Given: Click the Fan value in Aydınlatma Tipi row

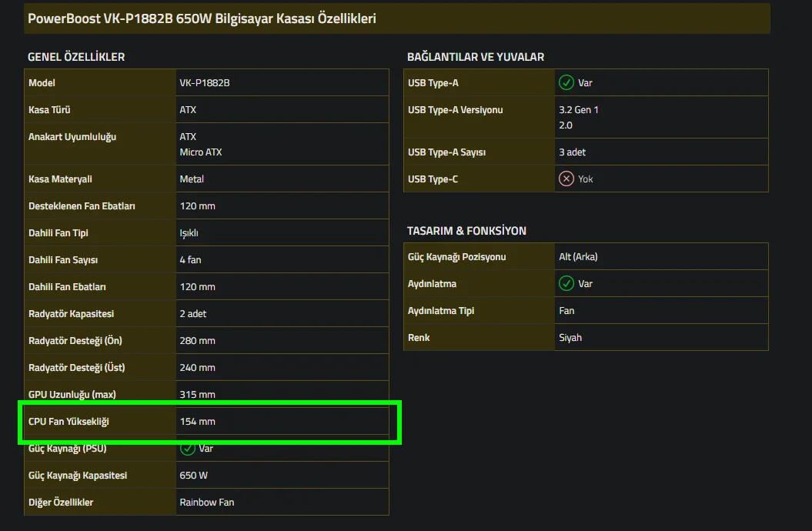Looking at the screenshot, I should (566, 311).
